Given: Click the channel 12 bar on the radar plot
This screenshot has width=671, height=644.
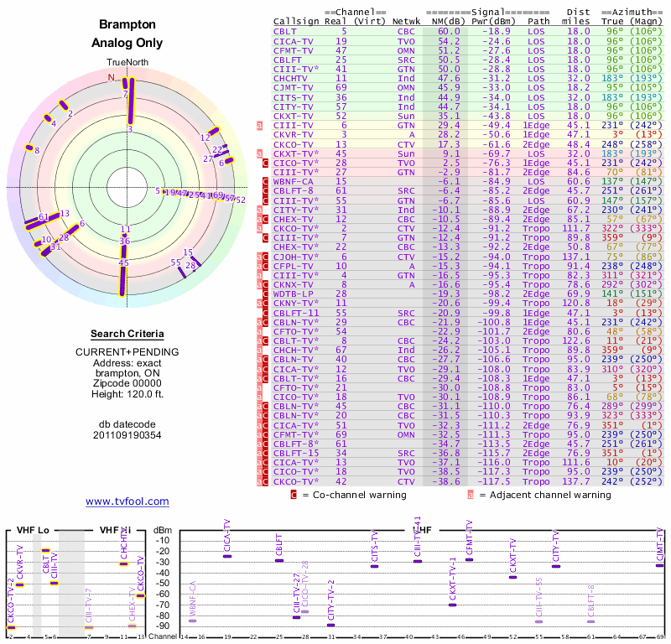Looking at the screenshot, I should tap(213, 132).
